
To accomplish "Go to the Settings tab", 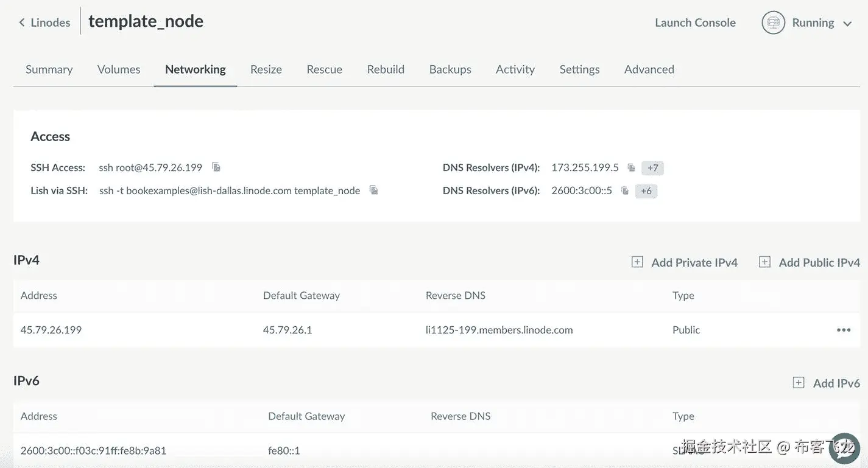I will click(579, 69).
